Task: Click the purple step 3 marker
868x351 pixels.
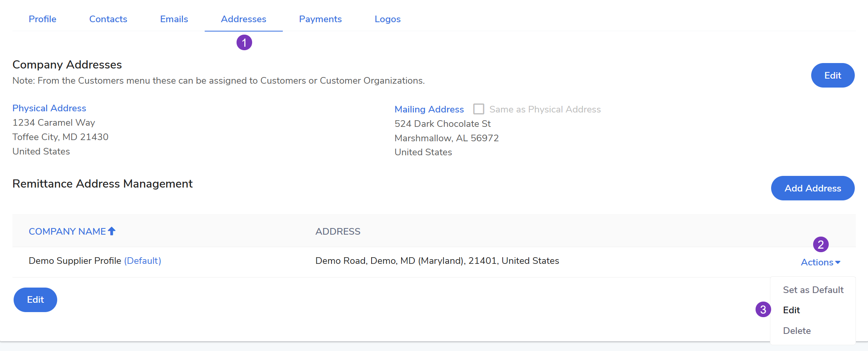Action: tap(763, 310)
